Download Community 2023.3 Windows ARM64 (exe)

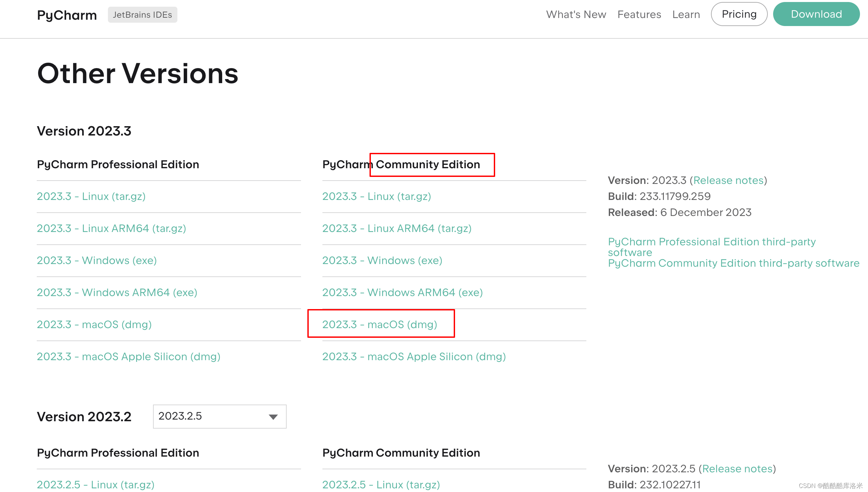coord(402,293)
